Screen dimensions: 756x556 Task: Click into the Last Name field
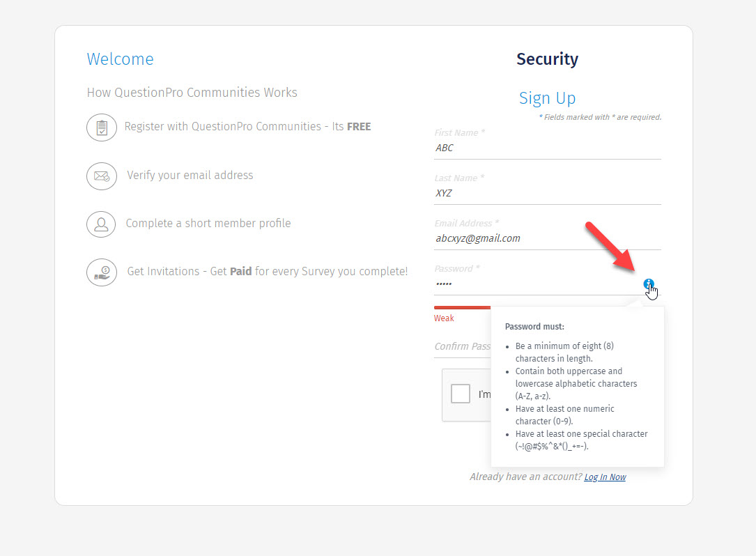coord(547,193)
